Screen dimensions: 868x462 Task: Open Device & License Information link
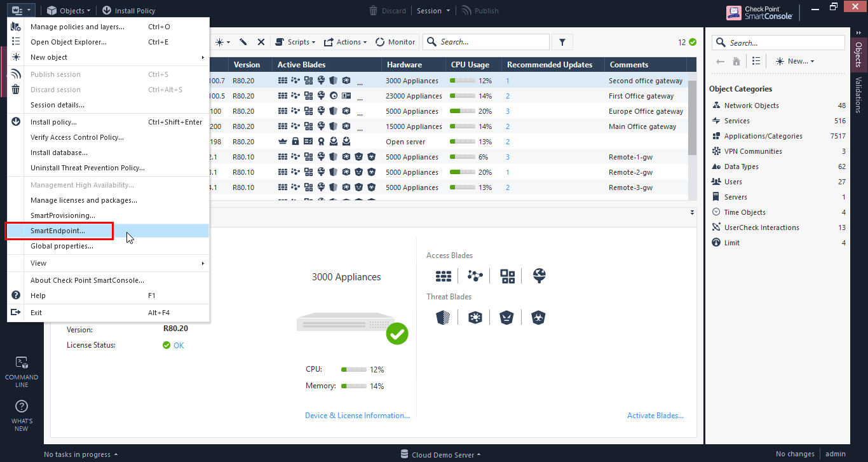pos(358,416)
